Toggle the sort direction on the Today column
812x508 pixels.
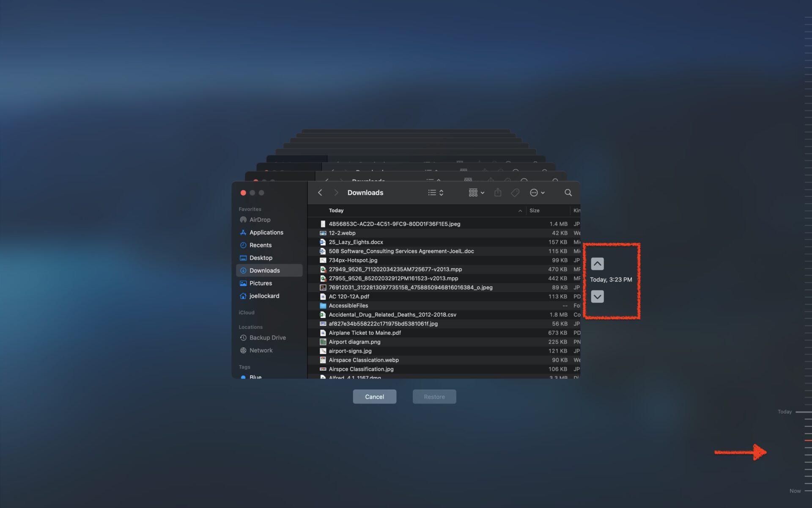(520, 210)
